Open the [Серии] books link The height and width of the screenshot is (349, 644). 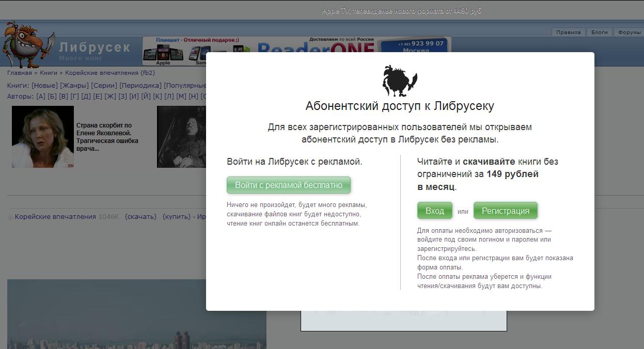point(104,85)
